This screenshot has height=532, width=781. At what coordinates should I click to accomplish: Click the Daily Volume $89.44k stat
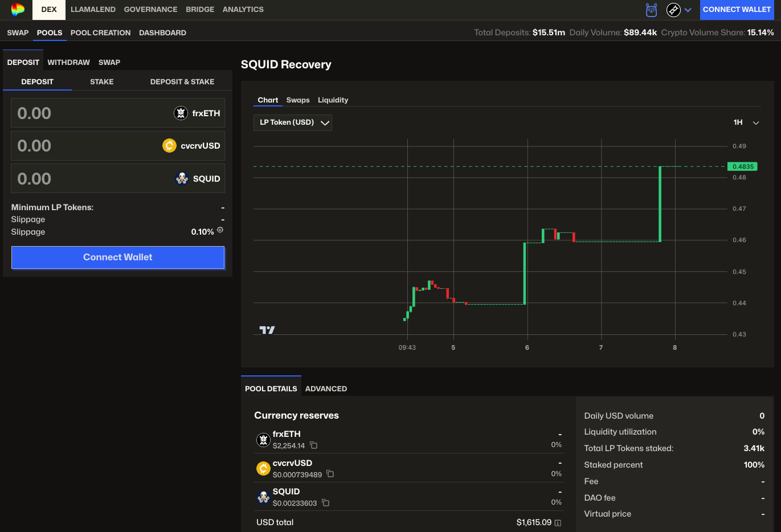click(x=613, y=32)
